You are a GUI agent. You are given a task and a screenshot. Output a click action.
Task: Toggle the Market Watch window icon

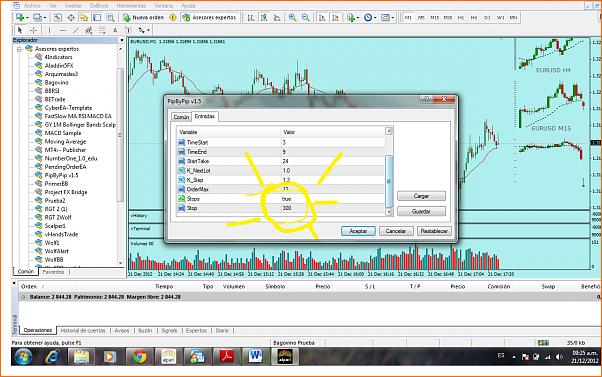58,17
